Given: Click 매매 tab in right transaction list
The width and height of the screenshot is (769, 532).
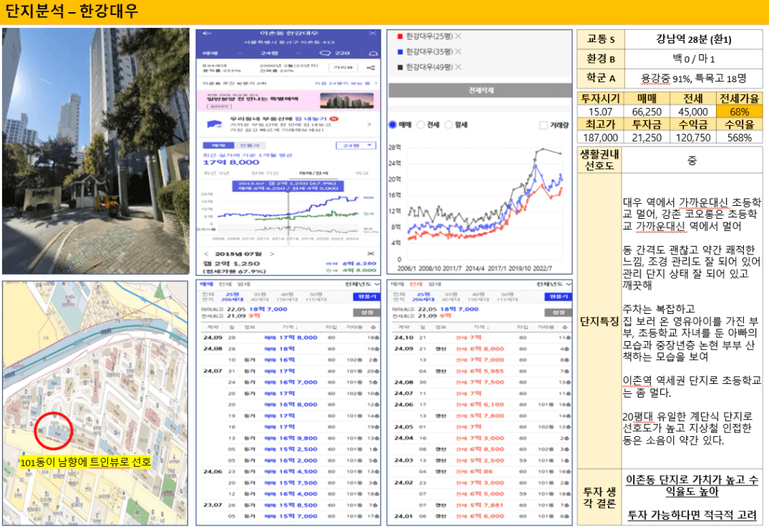Looking at the screenshot, I should [398, 285].
